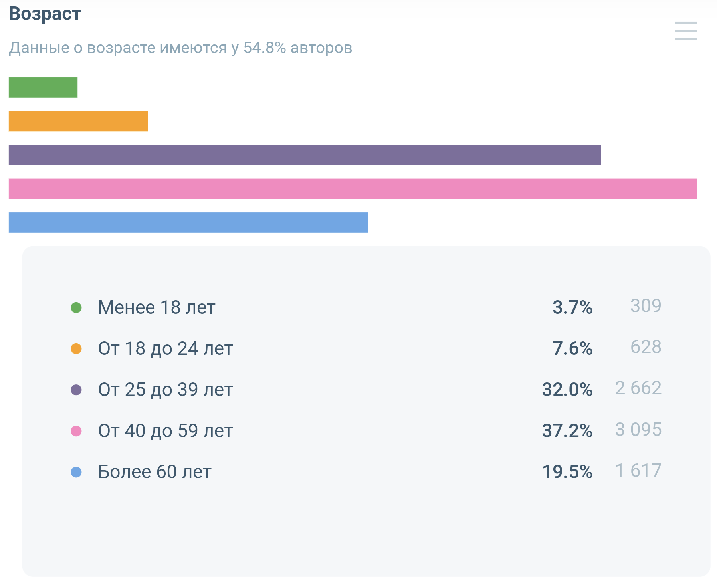
Task: Click the orange 18–24 age bar
Action: (78, 121)
